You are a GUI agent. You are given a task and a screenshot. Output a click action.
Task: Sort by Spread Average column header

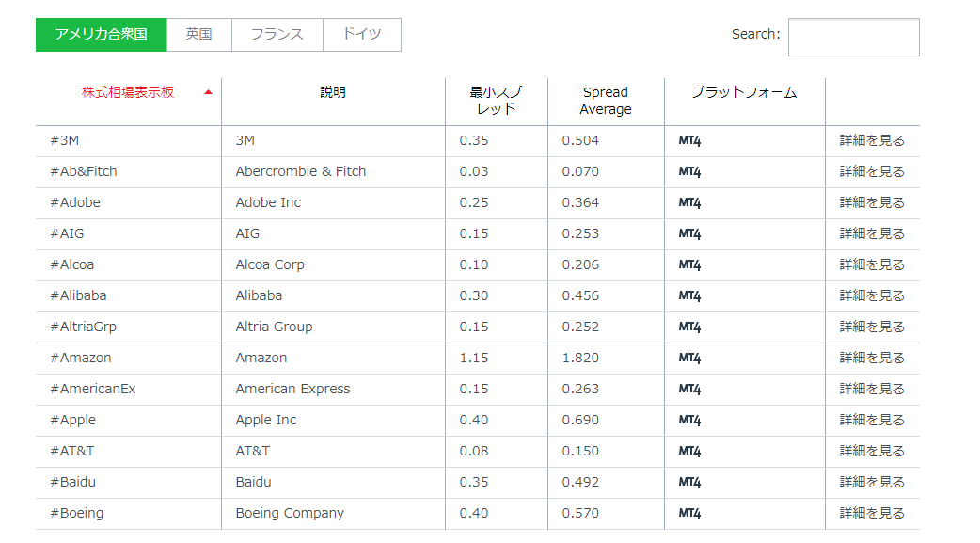pyautogui.click(x=605, y=101)
